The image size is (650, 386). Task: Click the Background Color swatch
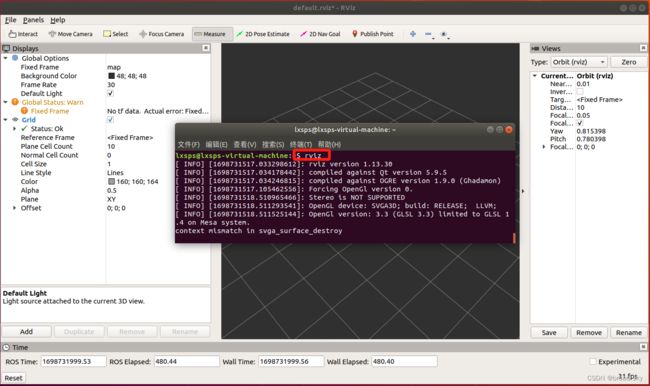[x=111, y=76]
